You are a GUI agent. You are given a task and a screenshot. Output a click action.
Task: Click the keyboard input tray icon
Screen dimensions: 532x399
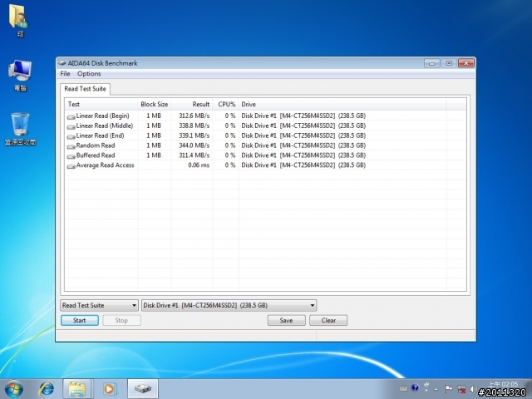pyautogui.click(x=403, y=388)
